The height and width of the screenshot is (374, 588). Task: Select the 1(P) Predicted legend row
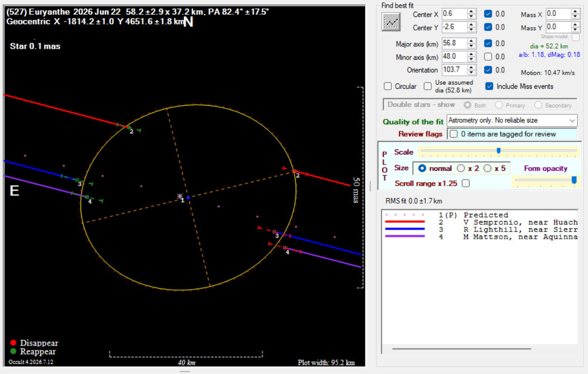pyautogui.click(x=479, y=215)
